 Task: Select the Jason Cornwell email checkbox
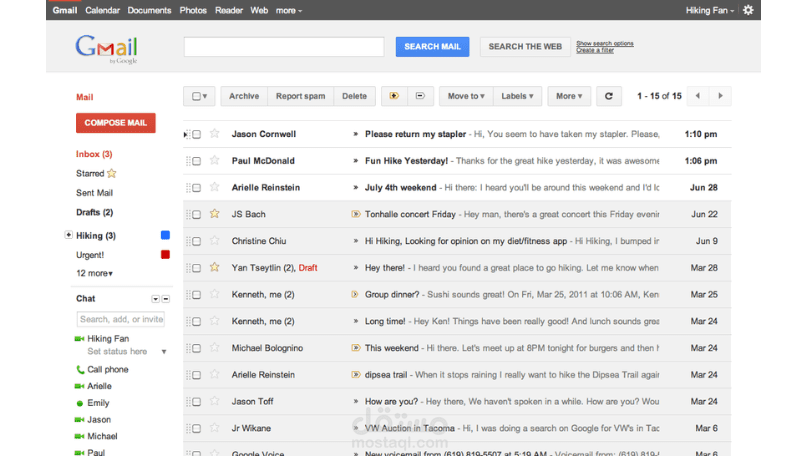click(x=196, y=134)
